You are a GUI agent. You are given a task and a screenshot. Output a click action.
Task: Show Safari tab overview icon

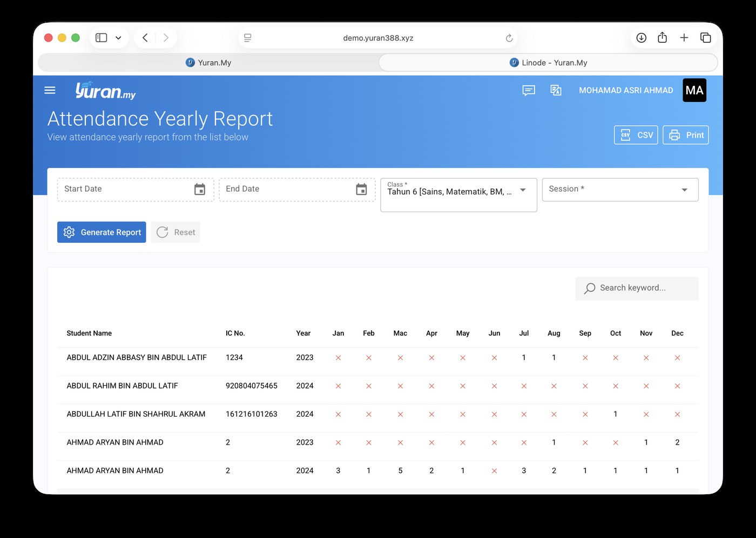coord(705,38)
